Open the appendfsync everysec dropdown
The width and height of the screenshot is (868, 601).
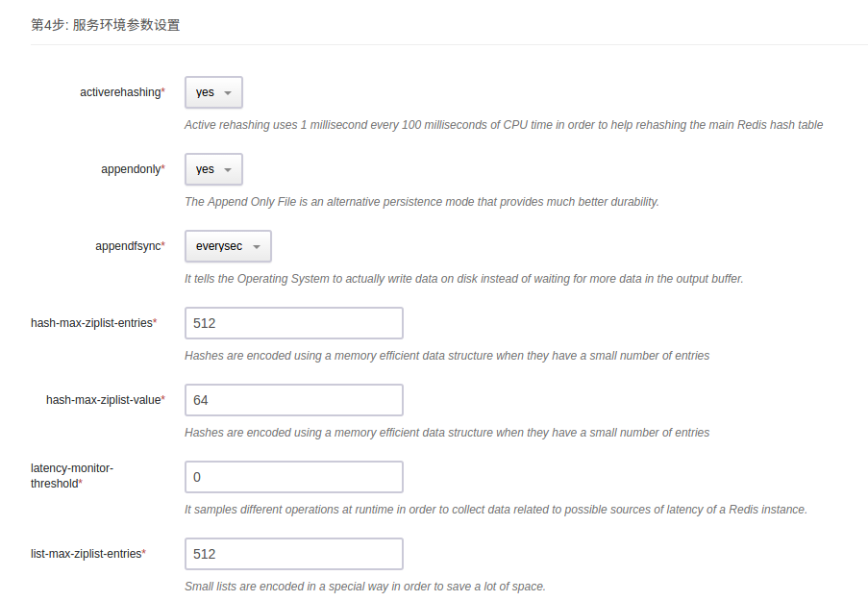pos(228,246)
